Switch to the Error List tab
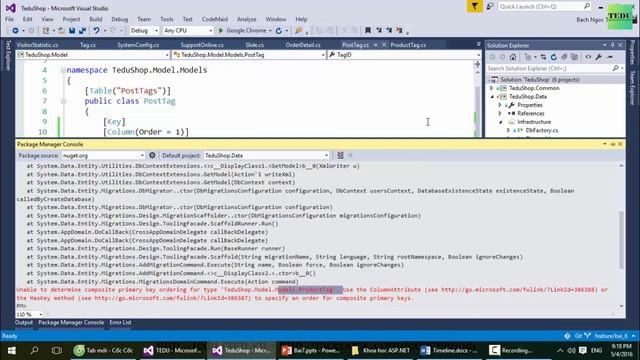 pyautogui.click(x=120, y=322)
